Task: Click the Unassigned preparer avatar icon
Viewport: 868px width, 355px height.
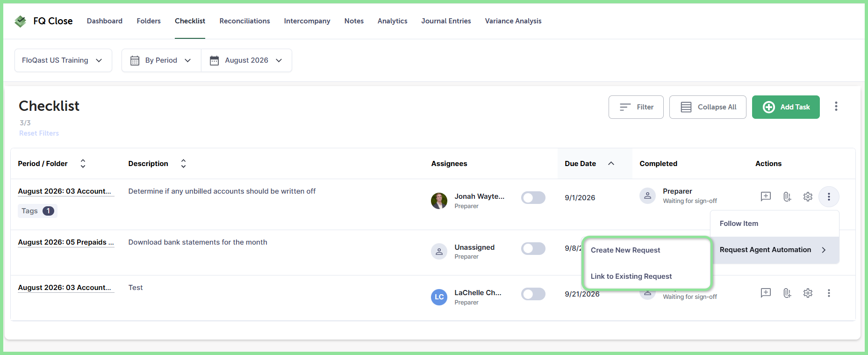Action: (439, 251)
